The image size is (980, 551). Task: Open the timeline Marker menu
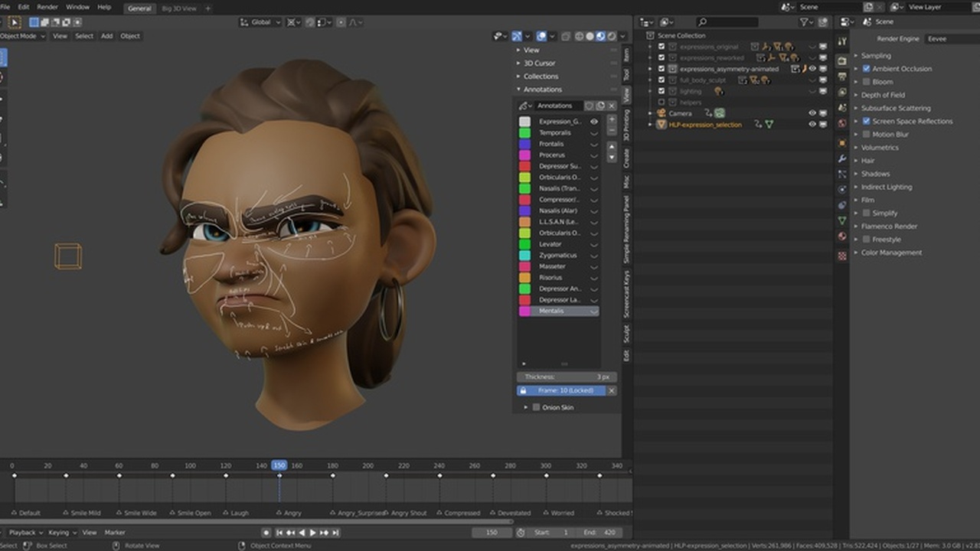(115, 533)
